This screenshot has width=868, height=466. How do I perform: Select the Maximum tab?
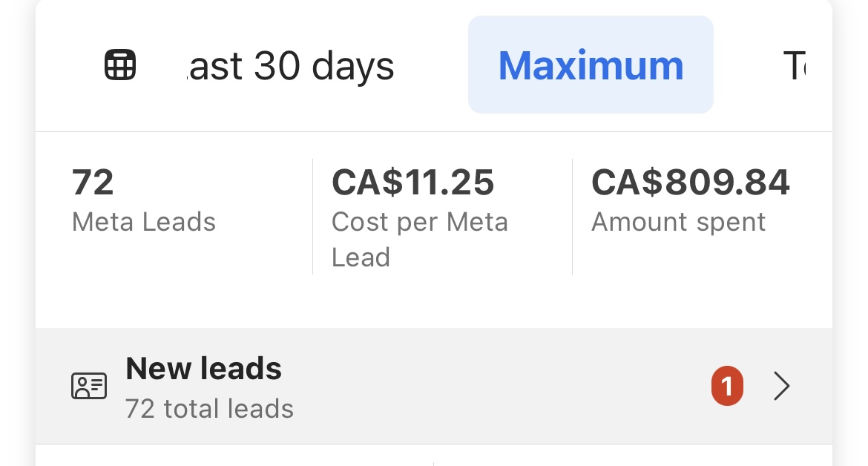pos(591,65)
